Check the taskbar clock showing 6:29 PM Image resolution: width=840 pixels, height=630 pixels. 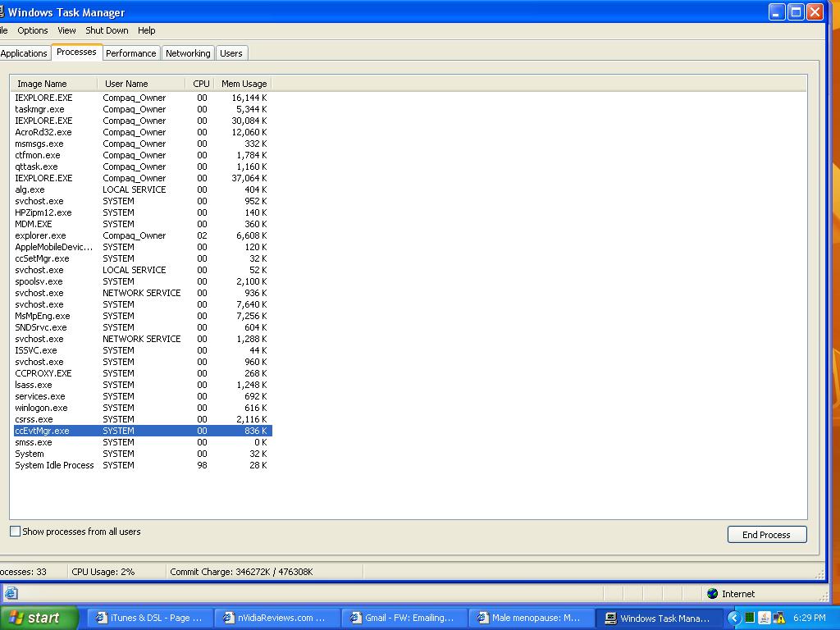click(809, 618)
